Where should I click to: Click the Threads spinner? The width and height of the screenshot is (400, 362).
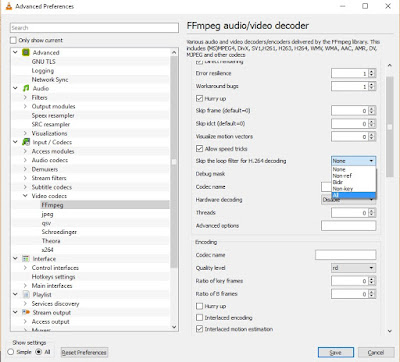coord(354,213)
